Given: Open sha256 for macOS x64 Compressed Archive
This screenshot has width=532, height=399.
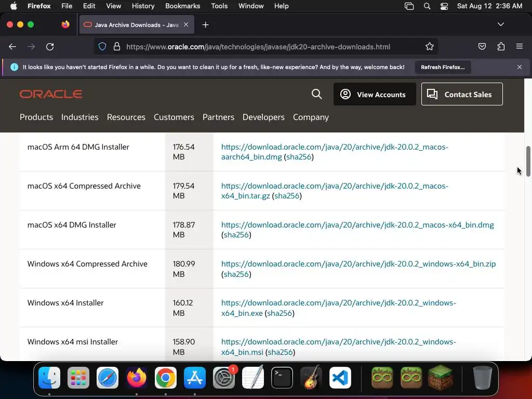Looking at the screenshot, I should [287, 196].
